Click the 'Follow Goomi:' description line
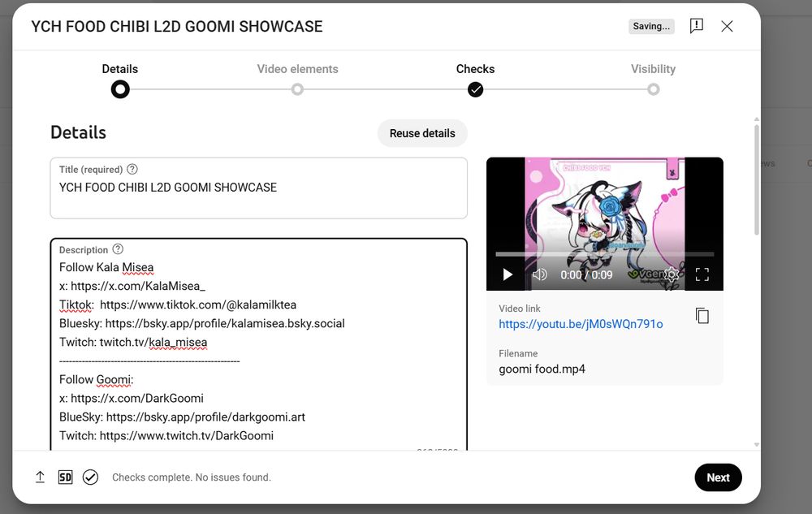The image size is (812, 514). (x=97, y=379)
